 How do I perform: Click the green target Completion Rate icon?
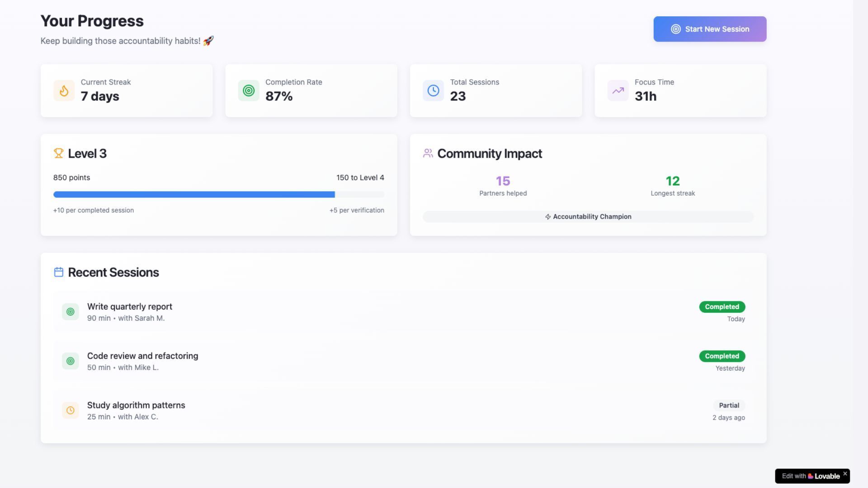point(249,91)
